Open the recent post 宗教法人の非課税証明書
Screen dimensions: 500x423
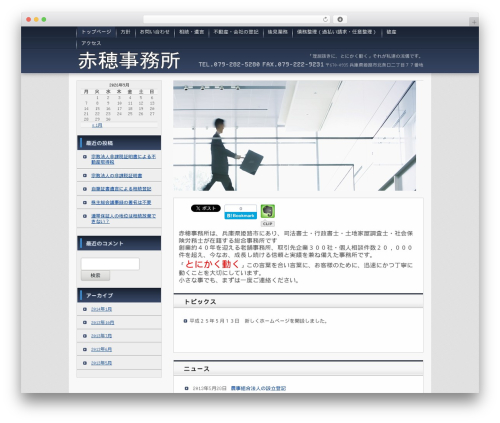pyautogui.click(x=117, y=175)
